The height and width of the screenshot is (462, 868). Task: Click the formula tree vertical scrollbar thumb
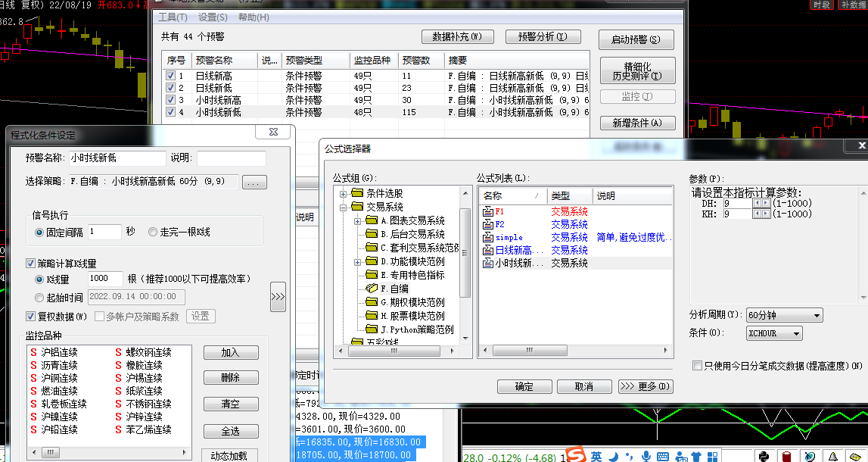465,253
